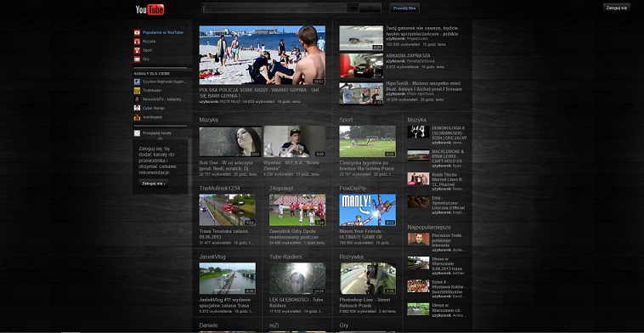Open the Muzyka section heading above Bob One
The height and width of the screenshot is (333, 644).
coord(209,120)
